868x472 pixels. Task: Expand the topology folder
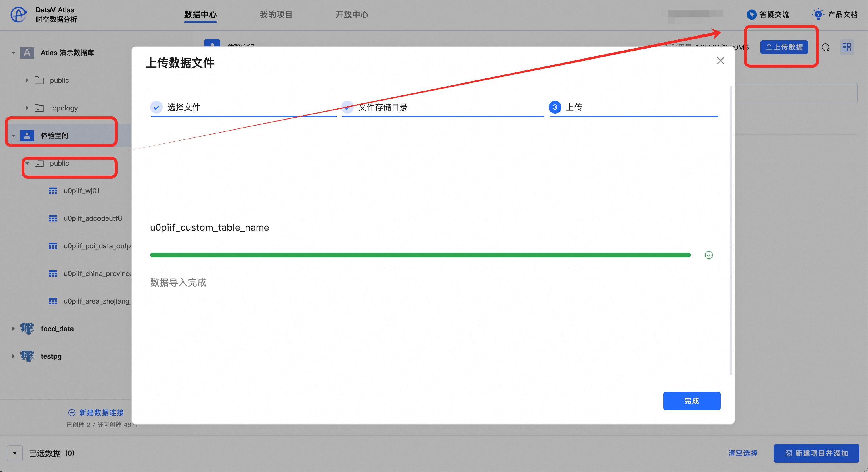27,108
